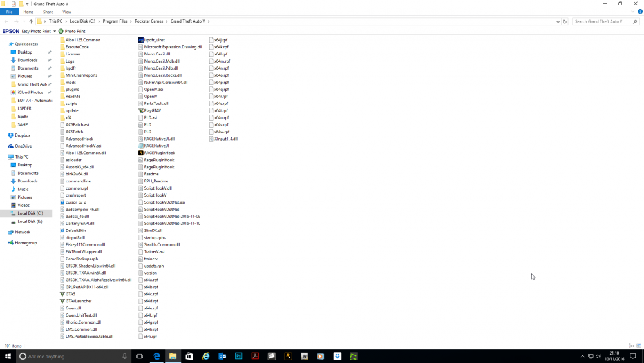Click the volume icon in system tray
This screenshot has width=644, height=363.
598,357
